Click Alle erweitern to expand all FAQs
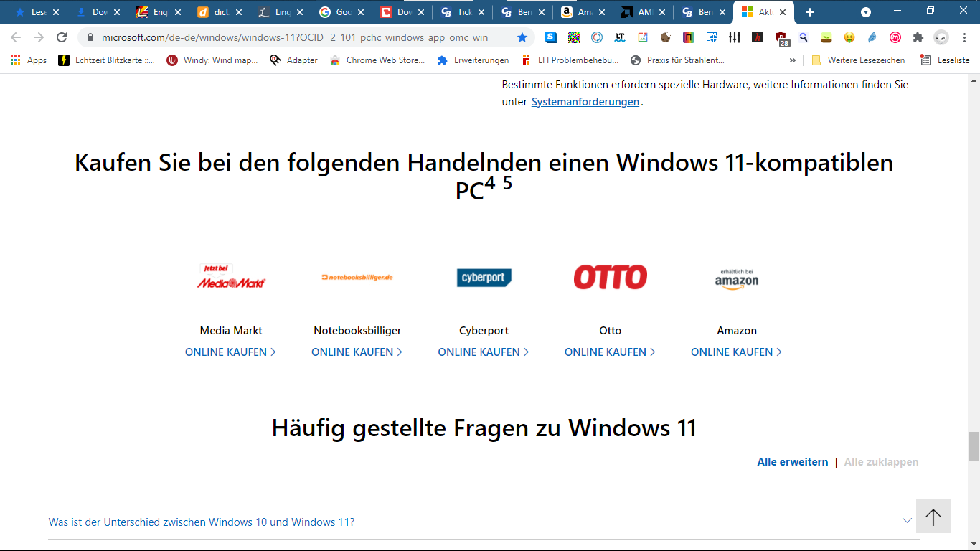The width and height of the screenshot is (980, 551). [x=793, y=462]
